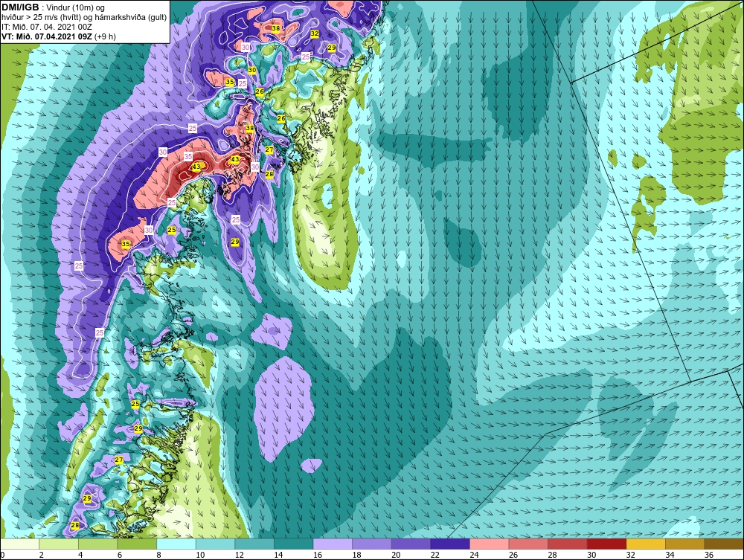This screenshot has width=744, height=560.
Task: Select the 6–8 m/s green legend swatch
Action: click(x=137, y=544)
